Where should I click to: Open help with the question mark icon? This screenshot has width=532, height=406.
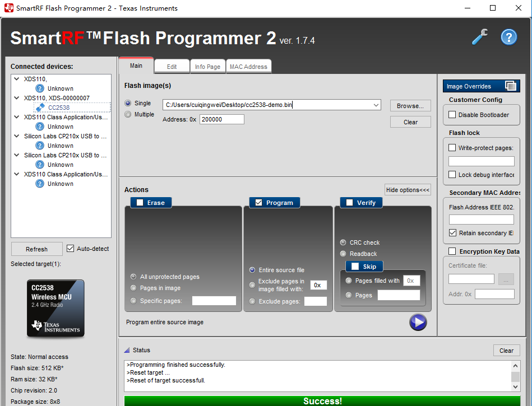pos(509,37)
